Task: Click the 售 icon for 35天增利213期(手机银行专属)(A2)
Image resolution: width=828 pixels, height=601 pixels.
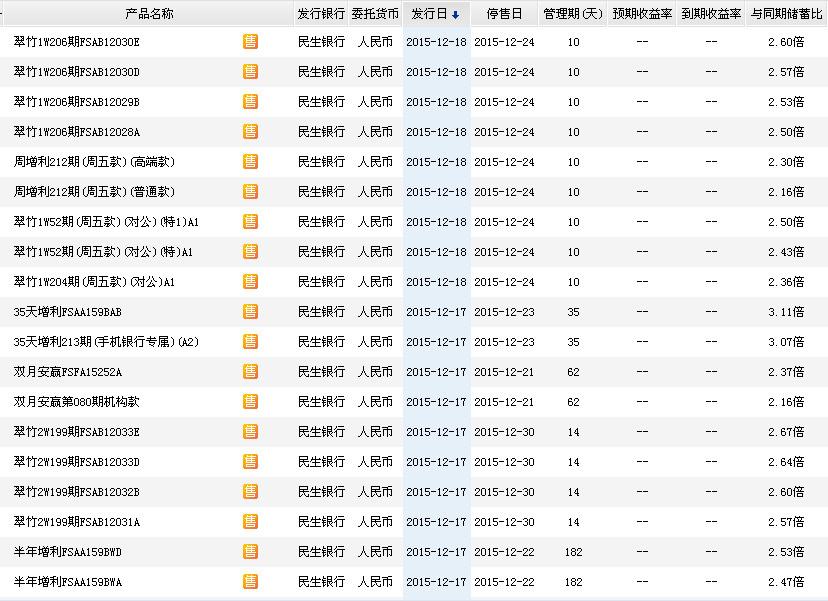Action: (250, 342)
